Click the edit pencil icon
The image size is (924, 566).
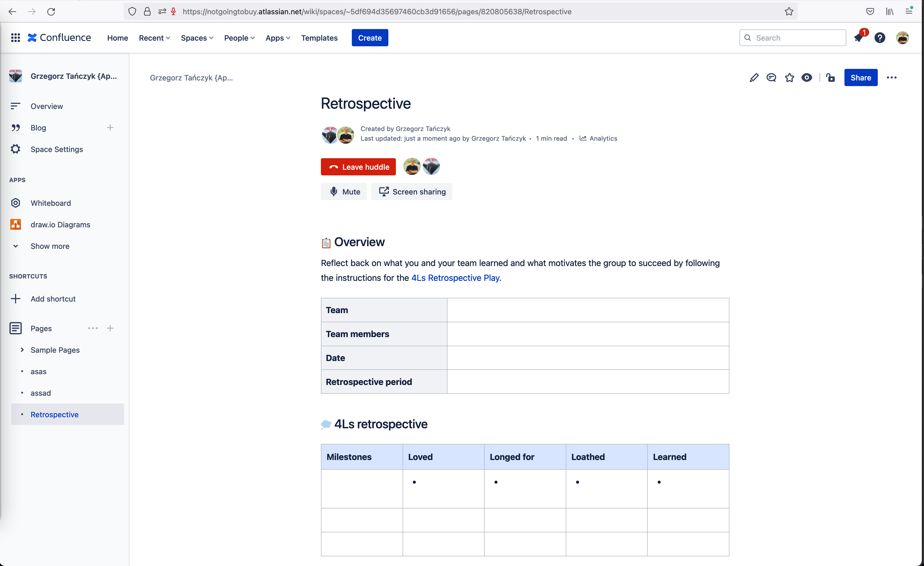click(754, 78)
